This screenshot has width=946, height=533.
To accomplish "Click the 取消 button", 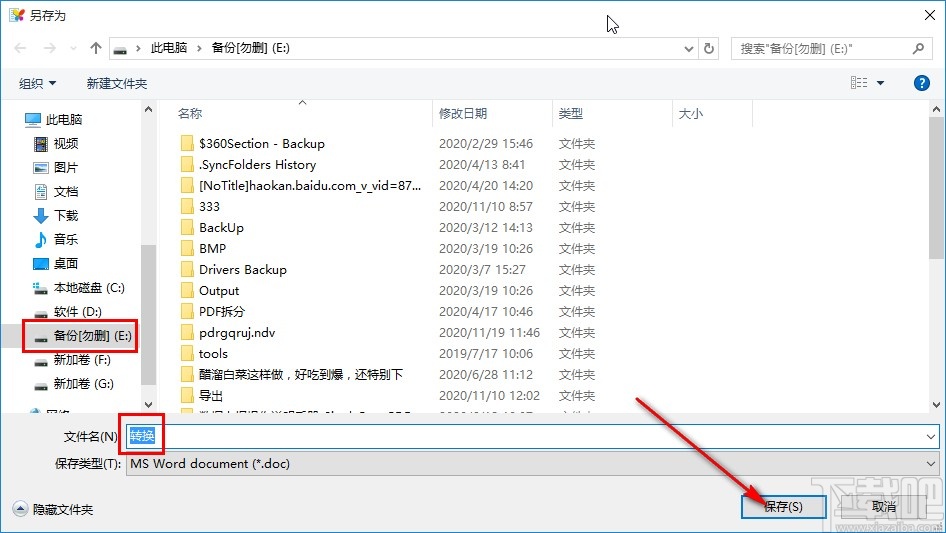I will [x=884, y=507].
